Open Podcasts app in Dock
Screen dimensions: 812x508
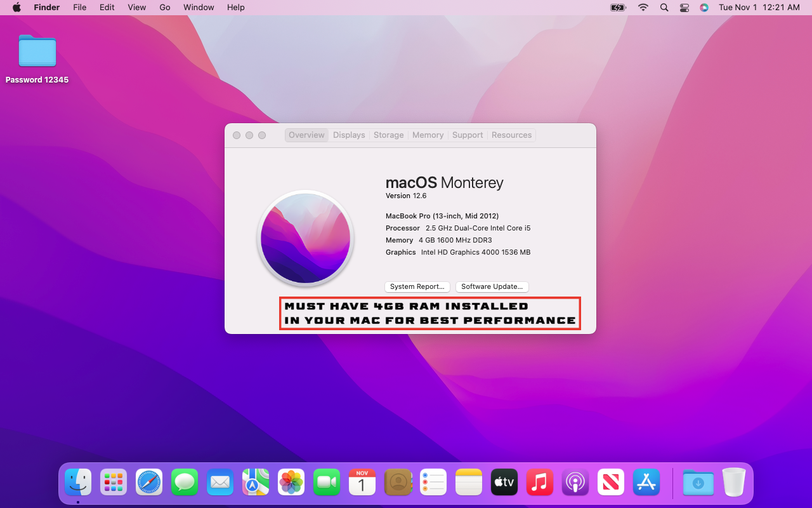575,483
